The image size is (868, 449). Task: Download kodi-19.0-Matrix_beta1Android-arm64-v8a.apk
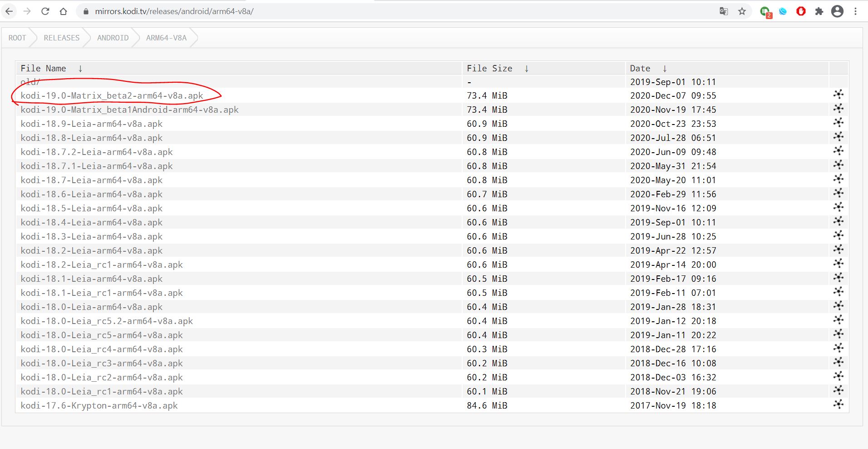click(130, 110)
